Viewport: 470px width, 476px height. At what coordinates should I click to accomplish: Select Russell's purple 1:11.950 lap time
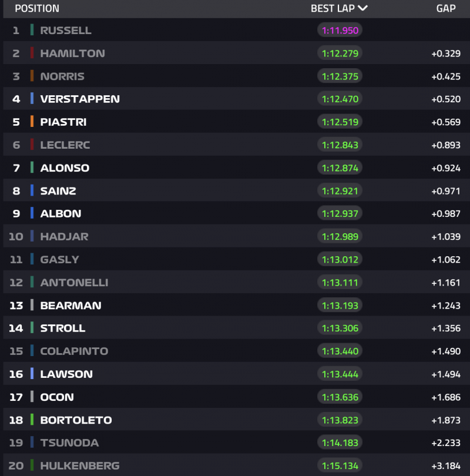[x=340, y=30]
